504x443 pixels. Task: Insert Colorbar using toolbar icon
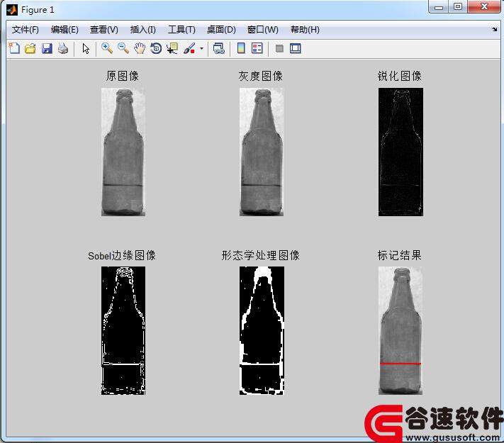click(241, 48)
